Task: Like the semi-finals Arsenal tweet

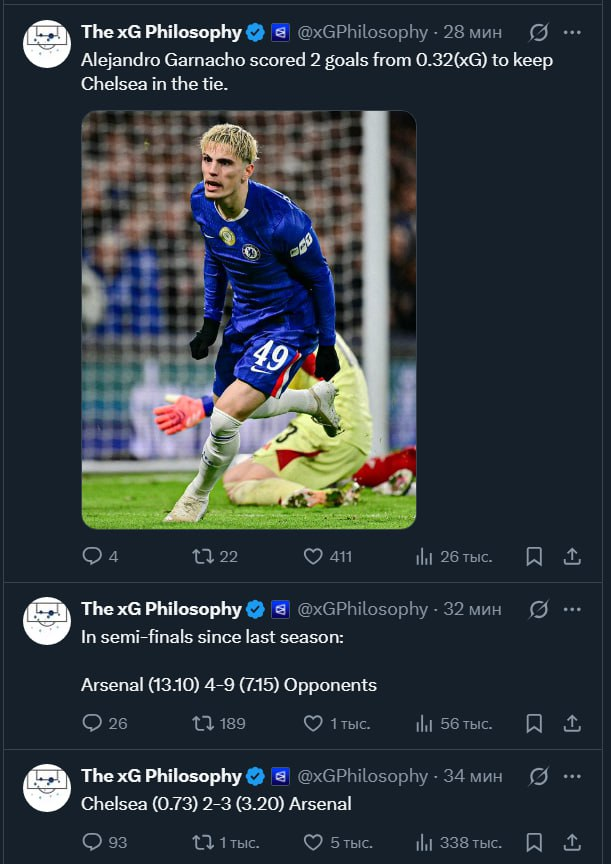Action: 313,722
